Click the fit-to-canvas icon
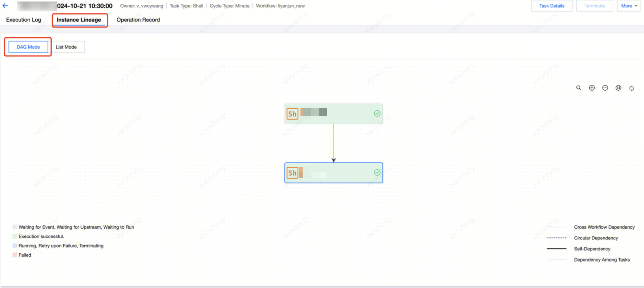The height and width of the screenshot is (288, 644). tap(618, 88)
